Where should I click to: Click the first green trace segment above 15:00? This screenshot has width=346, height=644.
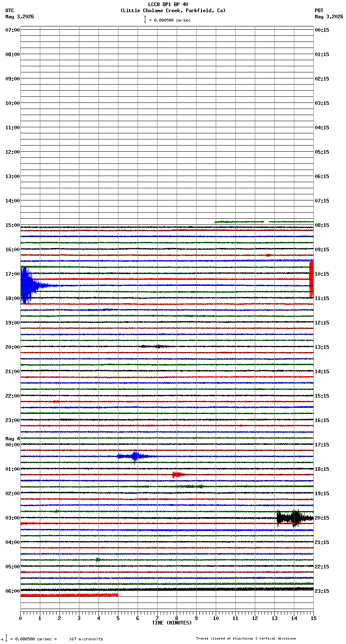pos(239,222)
